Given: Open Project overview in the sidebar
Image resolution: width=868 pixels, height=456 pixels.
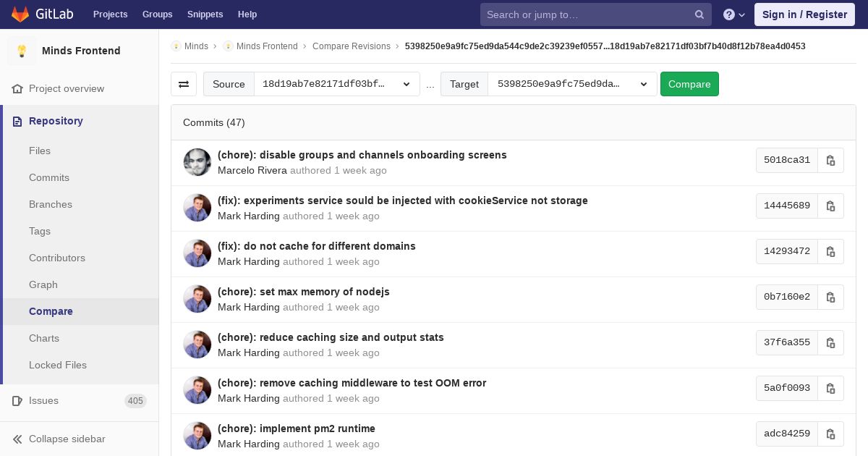Looking at the screenshot, I should tap(67, 88).
